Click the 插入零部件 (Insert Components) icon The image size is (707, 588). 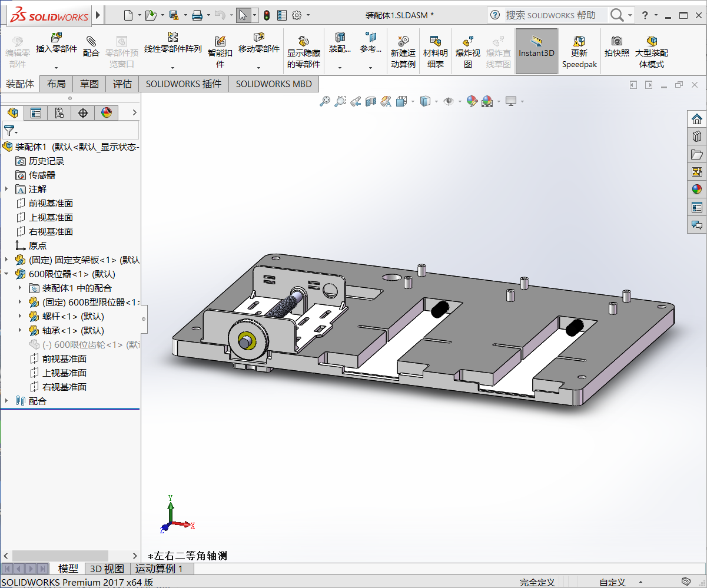[57, 39]
